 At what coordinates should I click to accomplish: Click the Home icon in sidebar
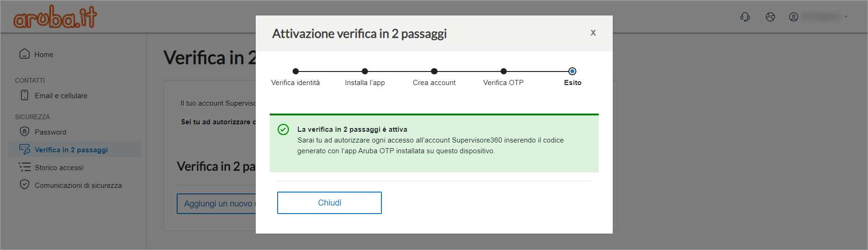coord(24,54)
